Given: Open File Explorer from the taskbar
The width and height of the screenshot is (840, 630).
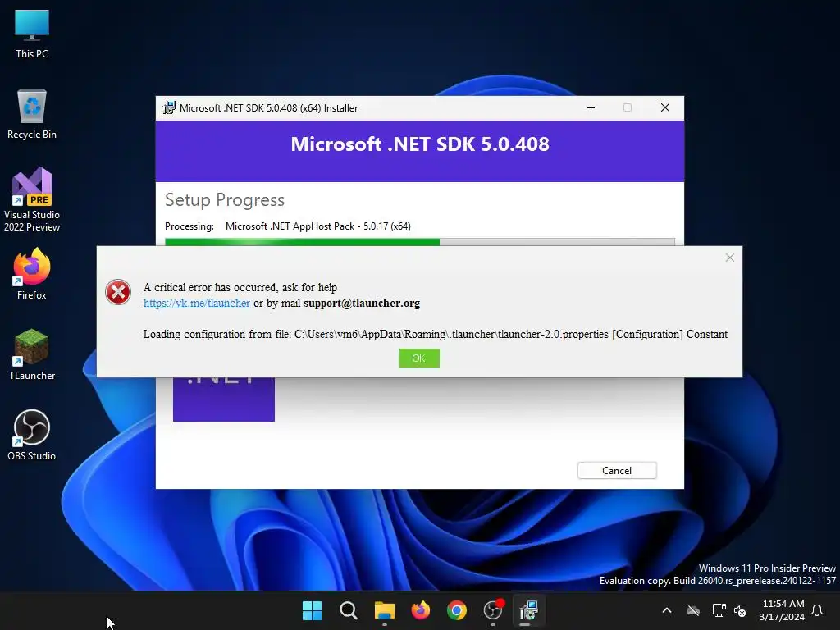Looking at the screenshot, I should (x=385, y=610).
